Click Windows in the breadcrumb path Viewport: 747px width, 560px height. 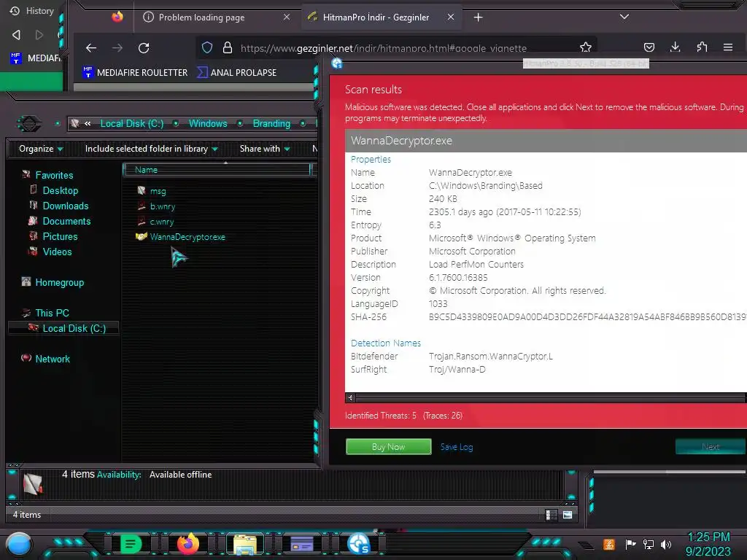coord(208,123)
